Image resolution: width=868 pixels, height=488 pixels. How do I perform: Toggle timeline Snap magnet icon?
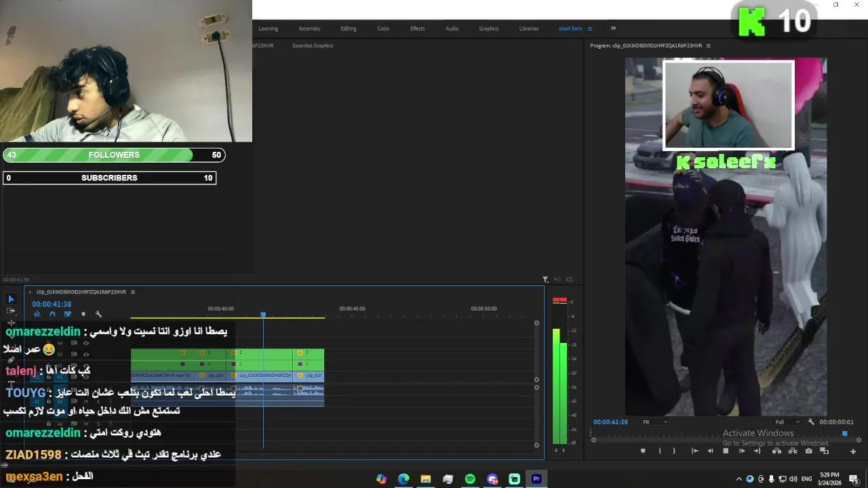(x=52, y=314)
